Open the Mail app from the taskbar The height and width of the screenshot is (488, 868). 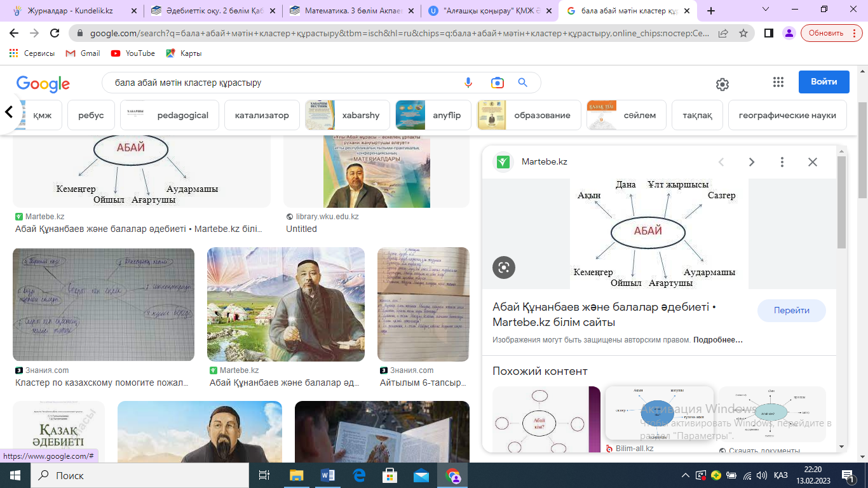[x=421, y=475]
